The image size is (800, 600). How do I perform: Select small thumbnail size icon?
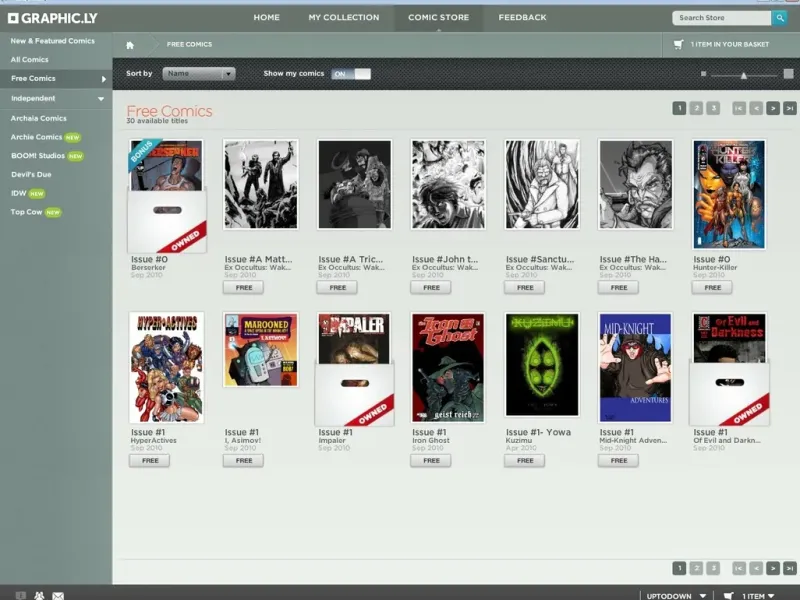click(x=704, y=74)
